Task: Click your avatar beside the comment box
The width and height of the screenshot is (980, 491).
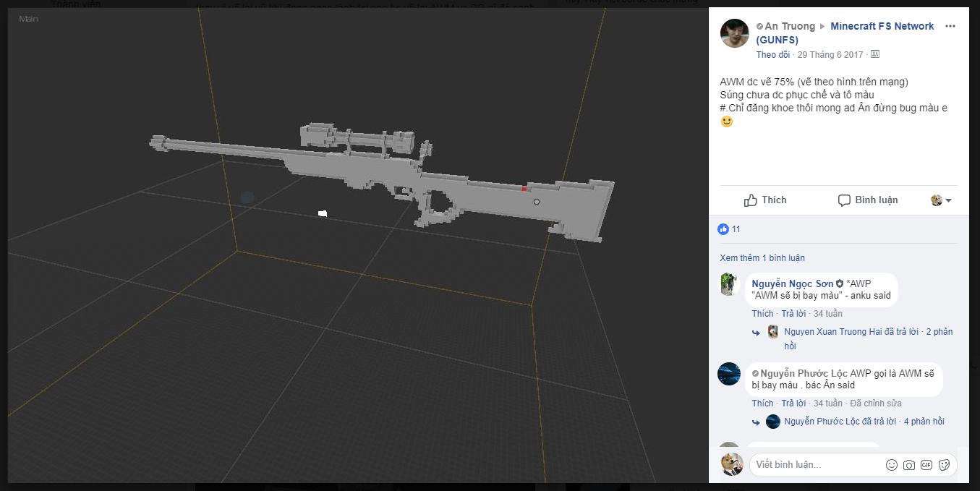Action: (x=732, y=464)
